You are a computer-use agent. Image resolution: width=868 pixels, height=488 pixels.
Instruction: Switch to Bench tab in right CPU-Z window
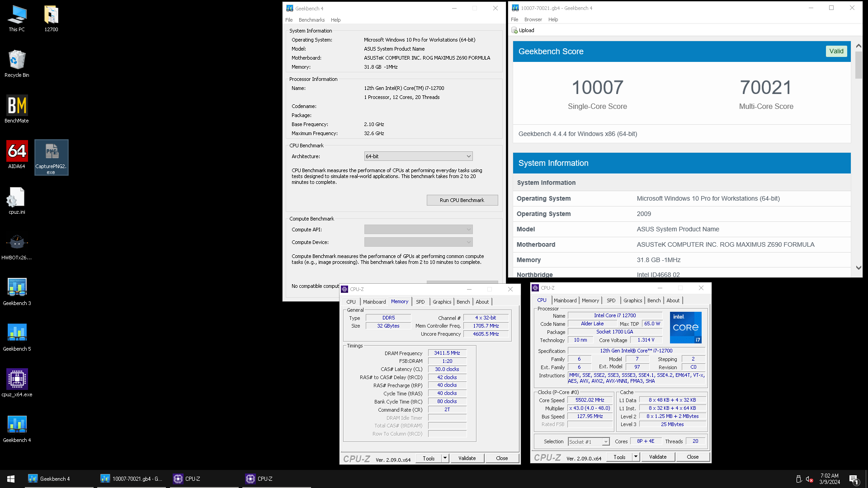pyautogui.click(x=654, y=300)
